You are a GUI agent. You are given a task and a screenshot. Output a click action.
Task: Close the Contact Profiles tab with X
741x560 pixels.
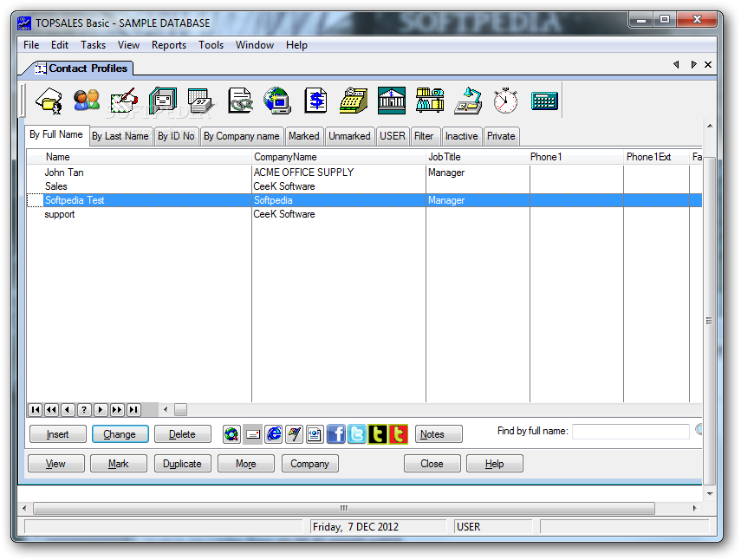708,65
